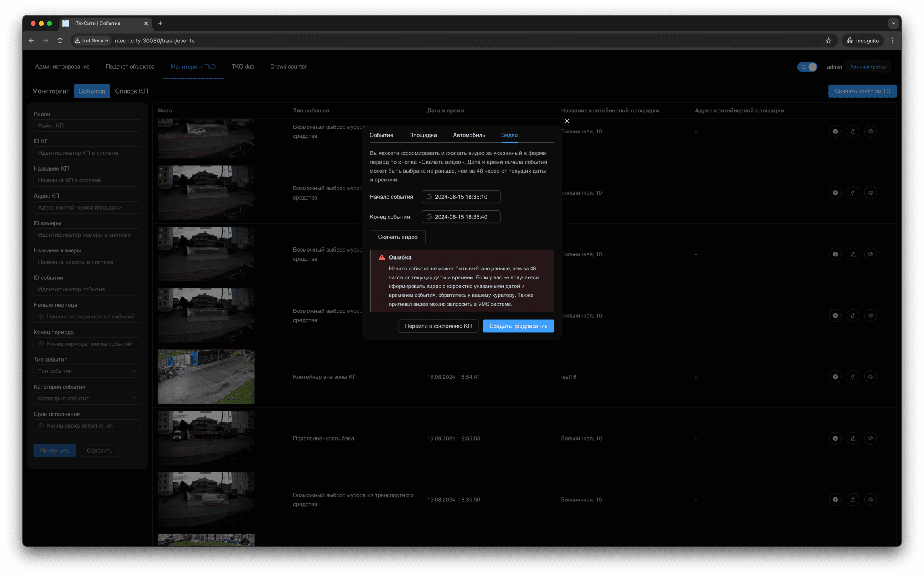Toggle eye icon in first event row

(870, 131)
